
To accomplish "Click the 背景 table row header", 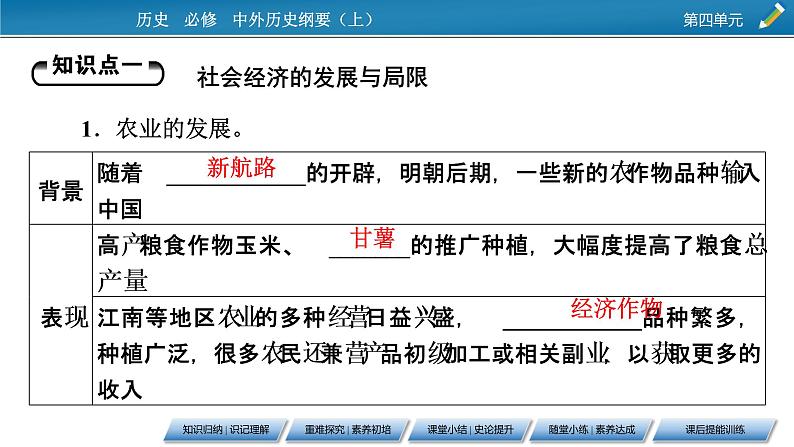I will tap(61, 191).
